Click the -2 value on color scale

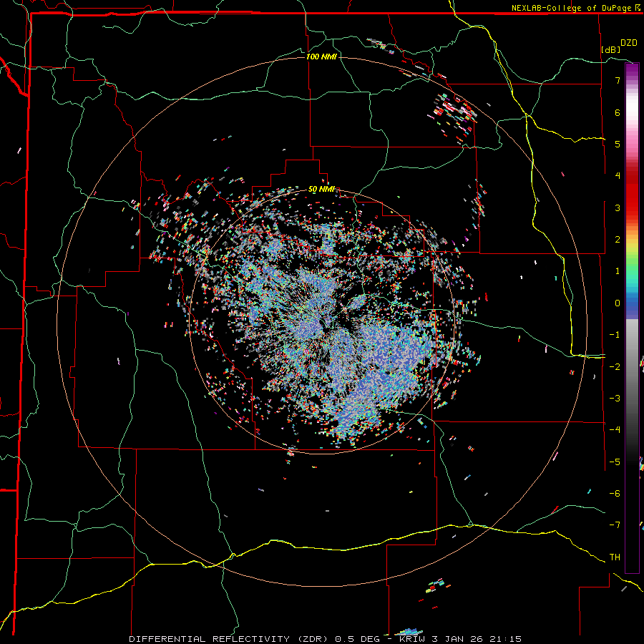pos(615,366)
